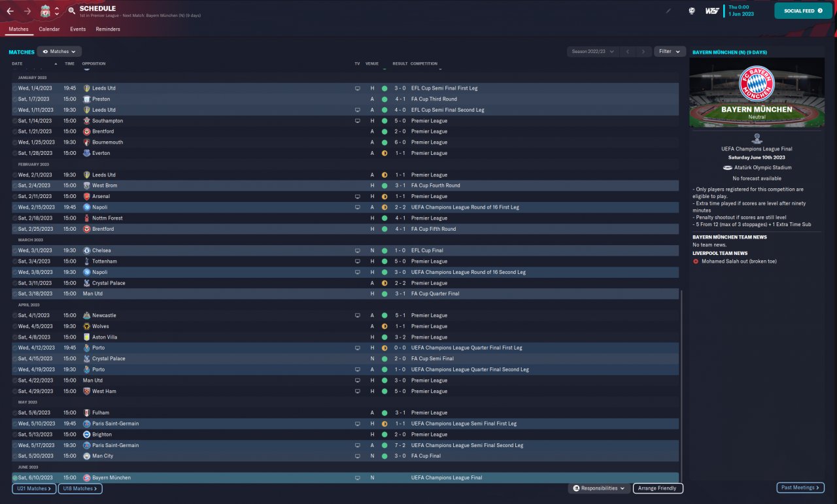Click the matches list vertical scrollbar
Viewport: 837px width, 504px height.
[x=680, y=386]
